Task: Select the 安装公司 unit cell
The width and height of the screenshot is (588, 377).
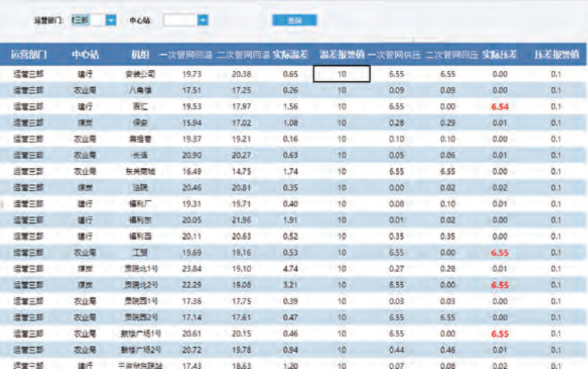Action: (140, 74)
